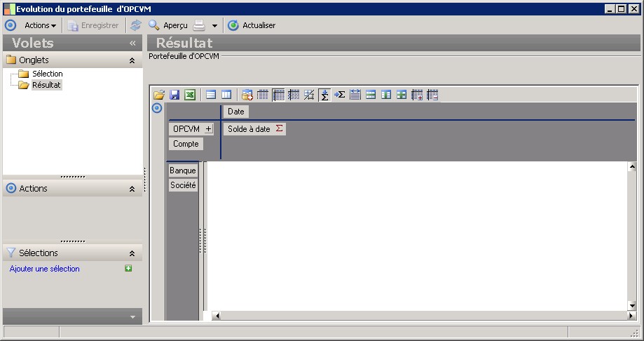
Task: Click the double-arrow refresh icon in toolbar
Action: [135, 25]
